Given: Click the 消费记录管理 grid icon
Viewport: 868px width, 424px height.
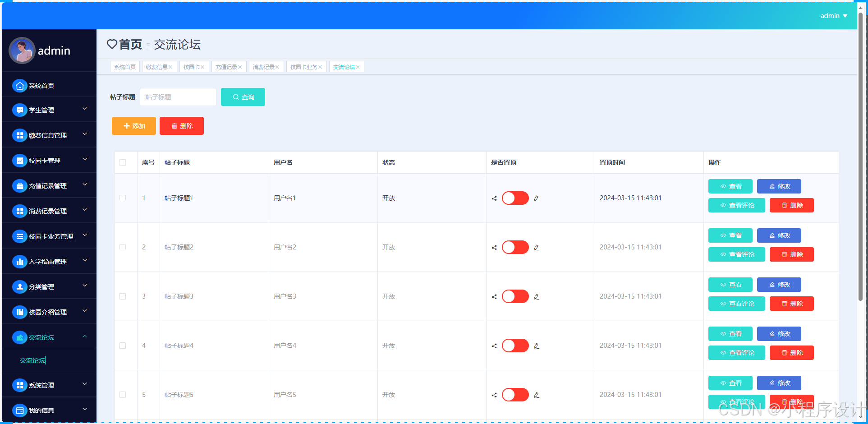Looking at the screenshot, I should [20, 211].
